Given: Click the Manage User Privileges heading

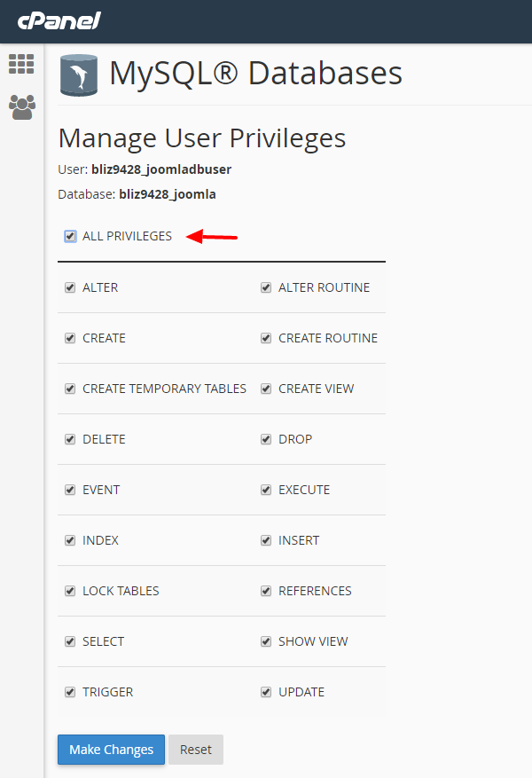Looking at the screenshot, I should point(202,139).
